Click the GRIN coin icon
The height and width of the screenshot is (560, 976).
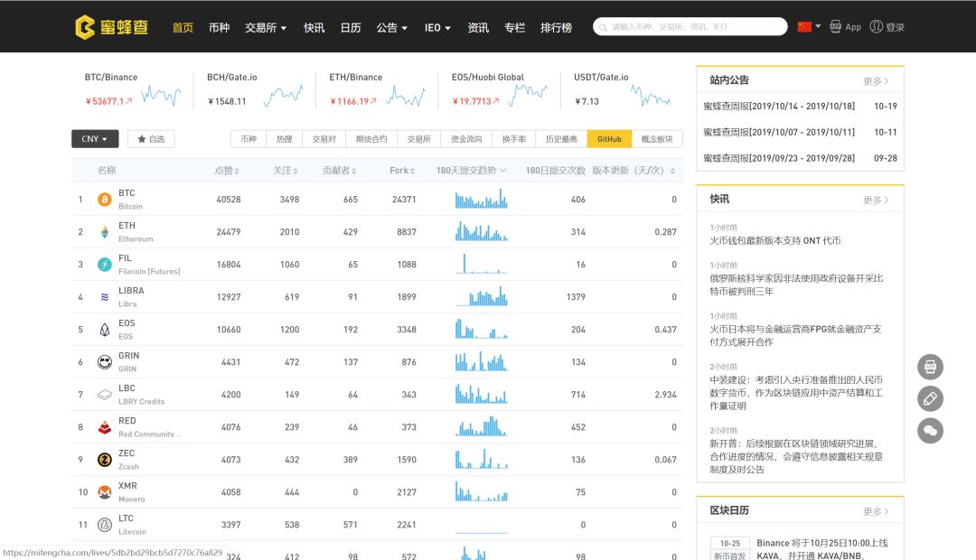pyautogui.click(x=105, y=362)
